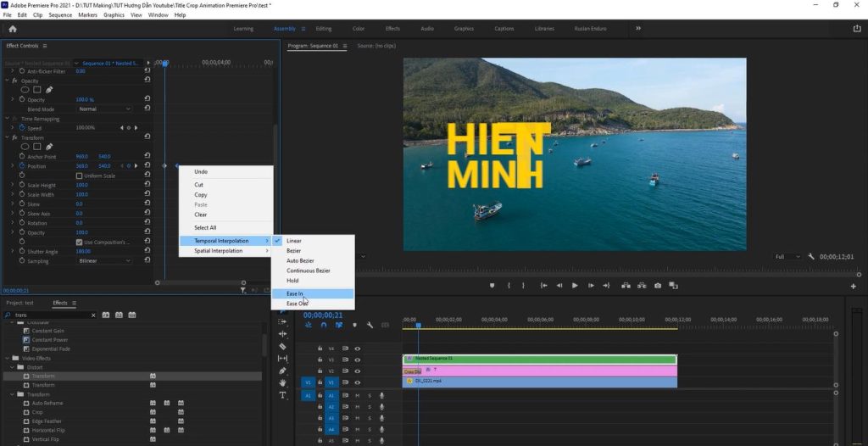Screen dimensions: 868x446
Task: Uncheck Use Composition's shutter angle
Action: (x=79, y=243)
